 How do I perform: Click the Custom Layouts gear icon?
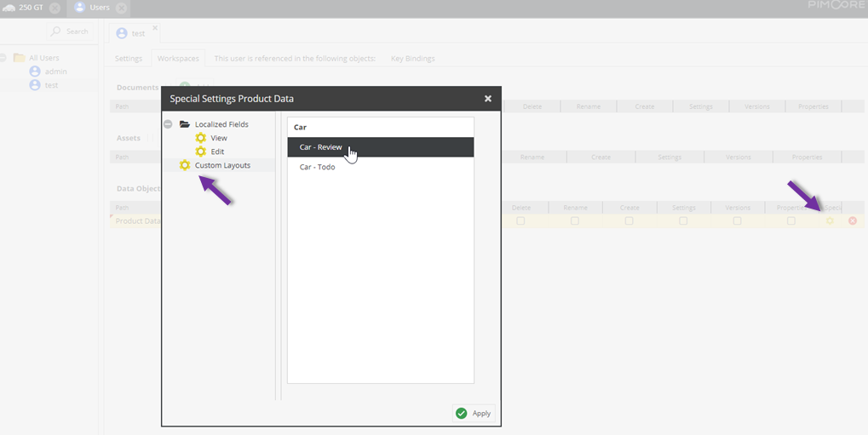185,165
